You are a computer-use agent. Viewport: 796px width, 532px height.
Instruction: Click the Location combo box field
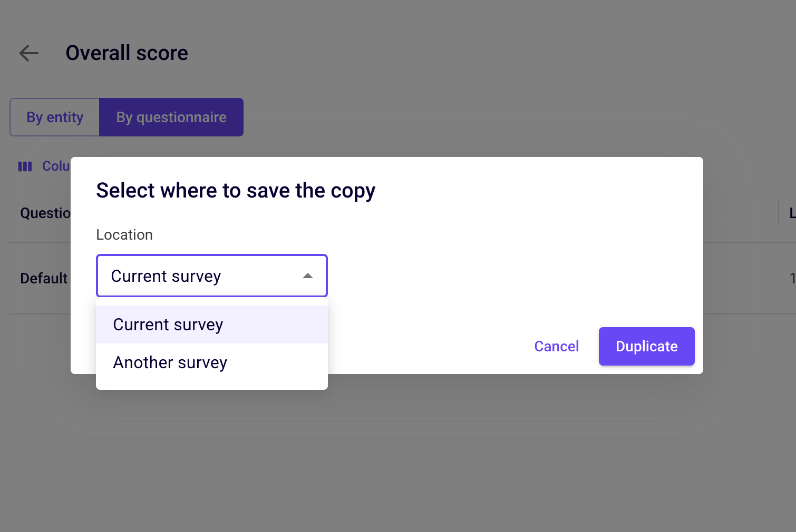pyautogui.click(x=212, y=275)
